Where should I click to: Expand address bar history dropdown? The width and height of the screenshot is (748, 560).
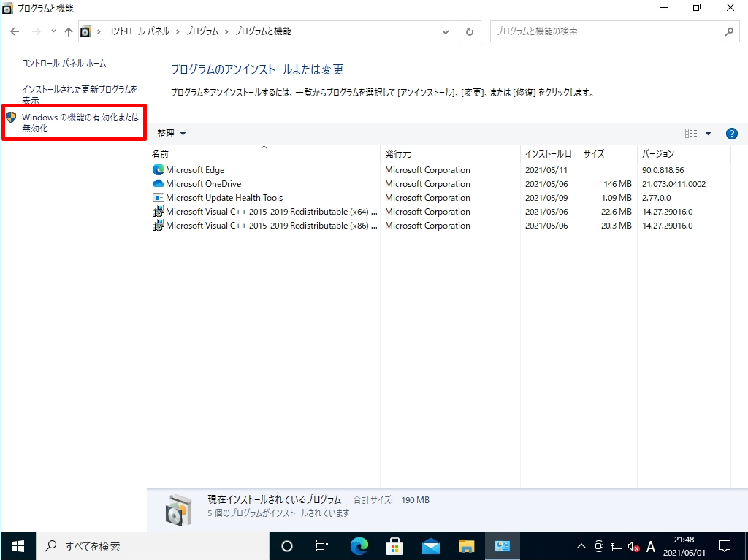point(445,31)
